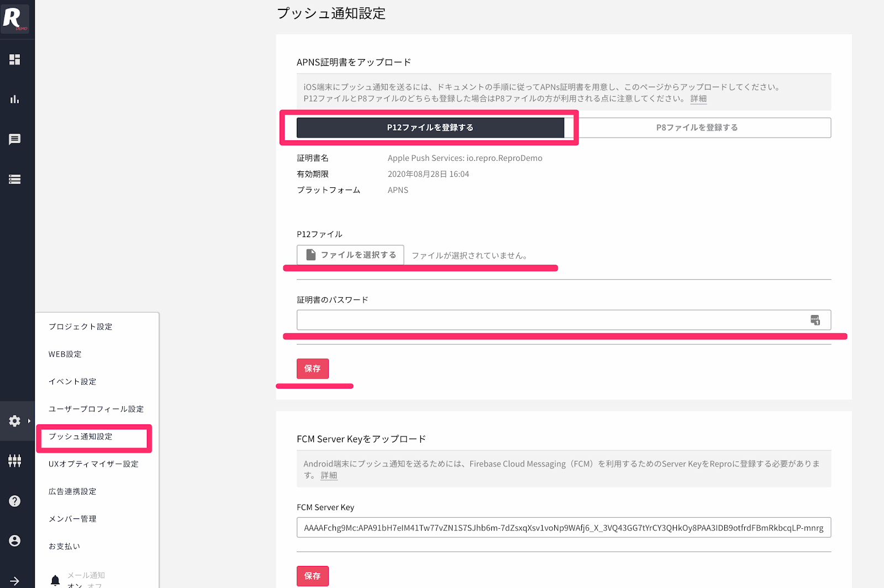884x588 pixels.
Task: Open メンバー管理 in settings menu
Action: [x=72, y=519]
